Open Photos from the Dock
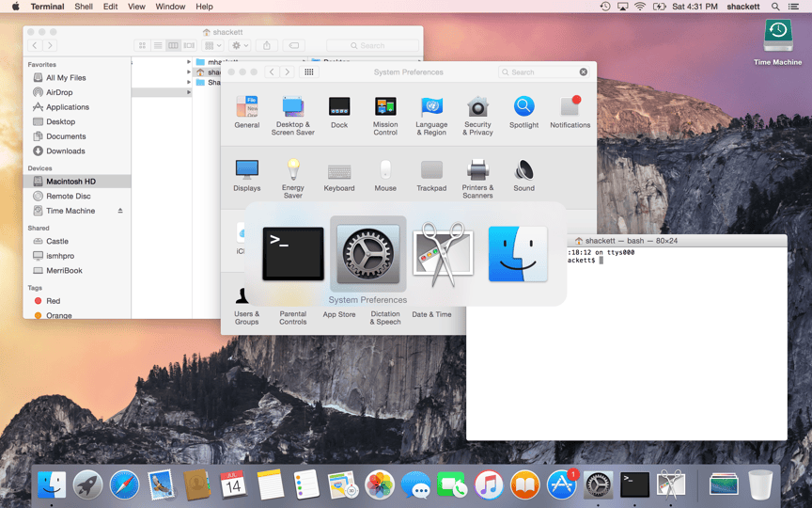 [380, 485]
